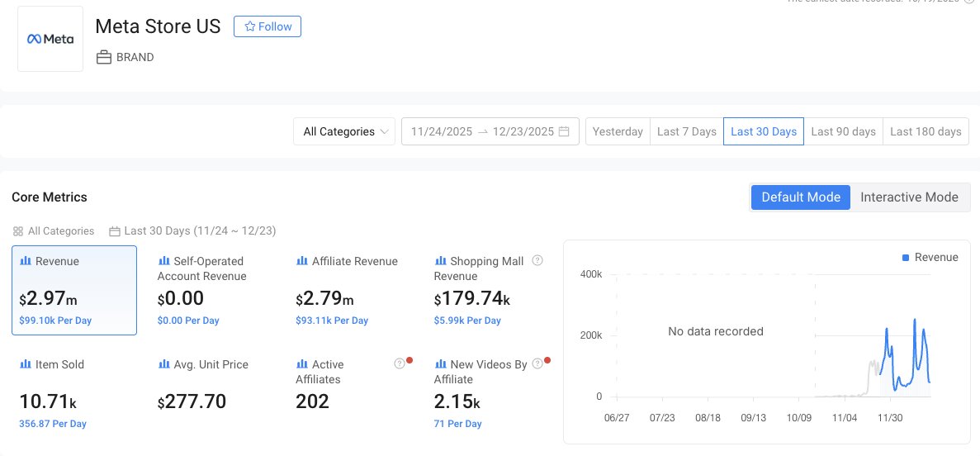This screenshot has width=980, height=456.
Task: Open help icon for Shopping Mall Revenue
Action: [537, 260]
